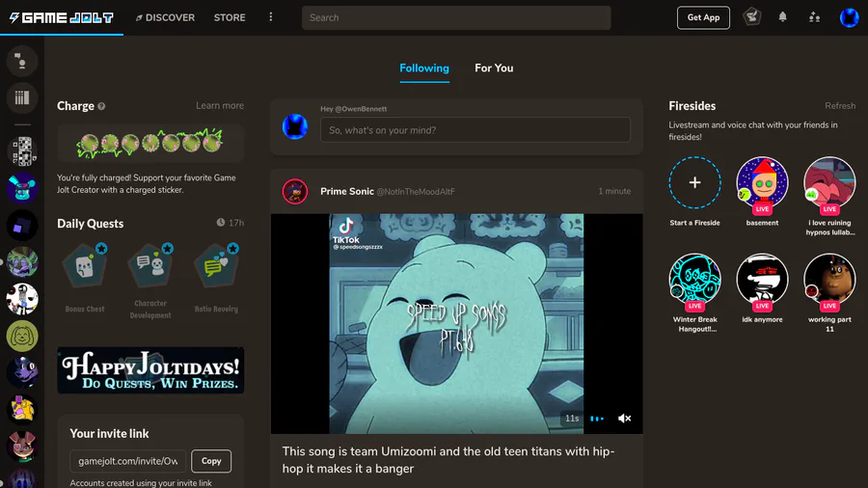Image resolution: width=868 pixels, height=488 pixels.
Task: Click Learn more next to Charge
Action: (220, 106)
